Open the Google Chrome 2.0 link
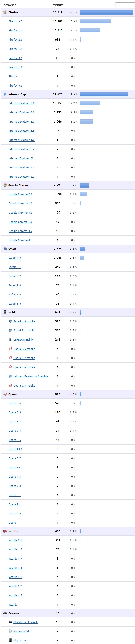This screenshot has width=135, height=644. 20,194
